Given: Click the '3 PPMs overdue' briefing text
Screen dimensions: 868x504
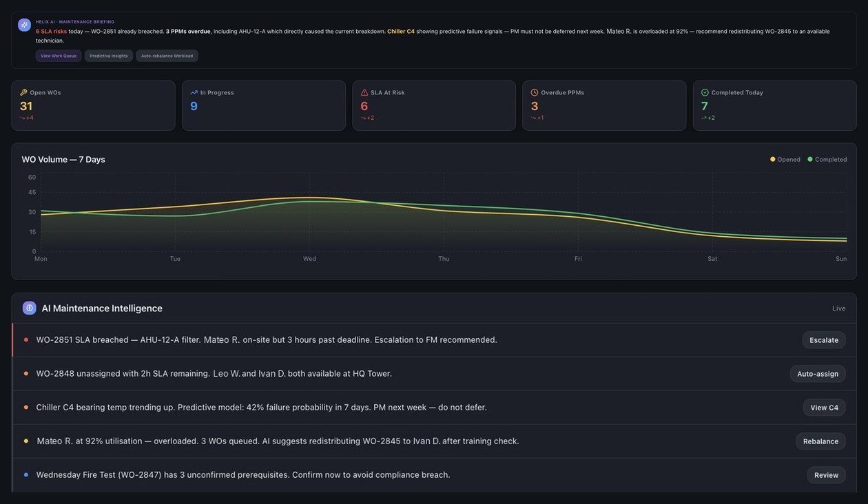Looking at the screenshot, I should pos(188,31).
